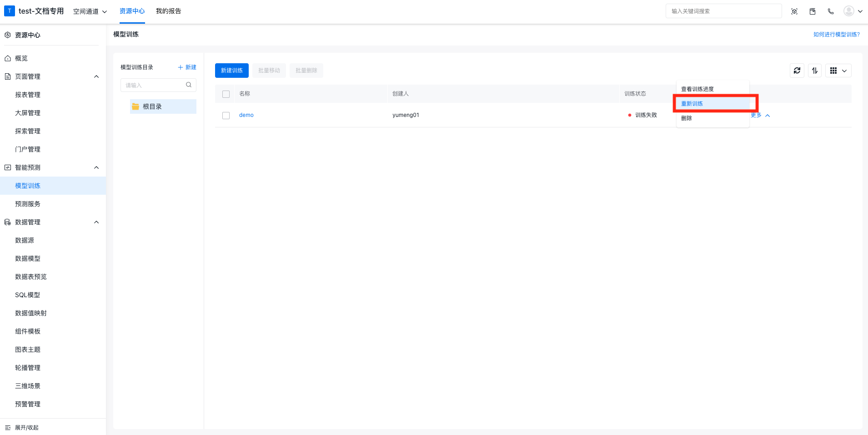
Task: Click the scan icon next to search
Action: click(794, 11)
